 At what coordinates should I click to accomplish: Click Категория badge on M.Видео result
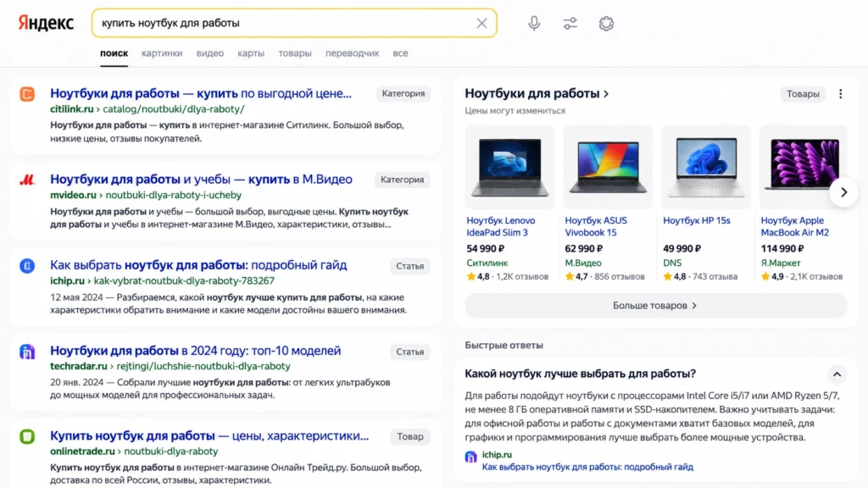[402, 180]
